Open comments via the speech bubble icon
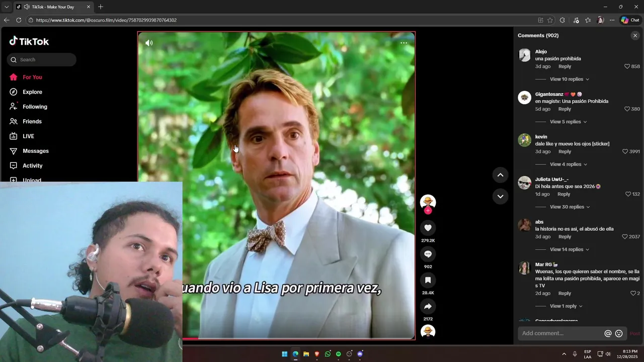 (428, 254)
